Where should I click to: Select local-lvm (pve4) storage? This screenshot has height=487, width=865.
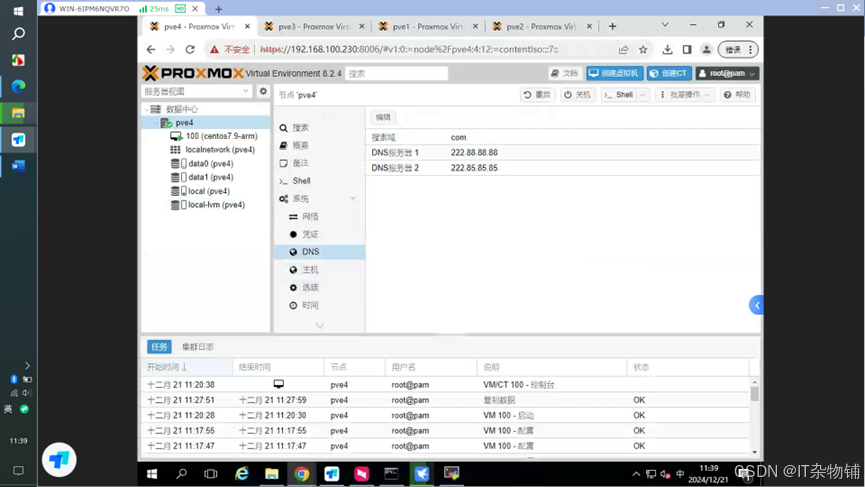[x=208, y=205]
